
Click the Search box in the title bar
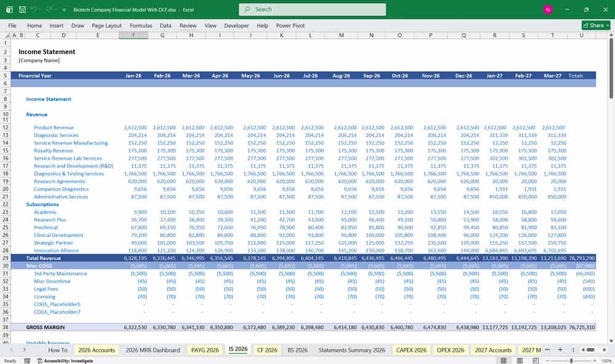pos(312,9)
